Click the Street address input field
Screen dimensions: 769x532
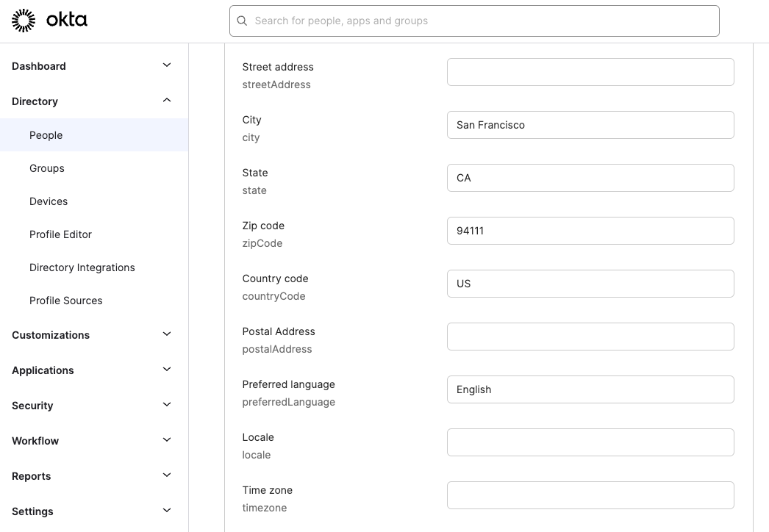point(590,72)
